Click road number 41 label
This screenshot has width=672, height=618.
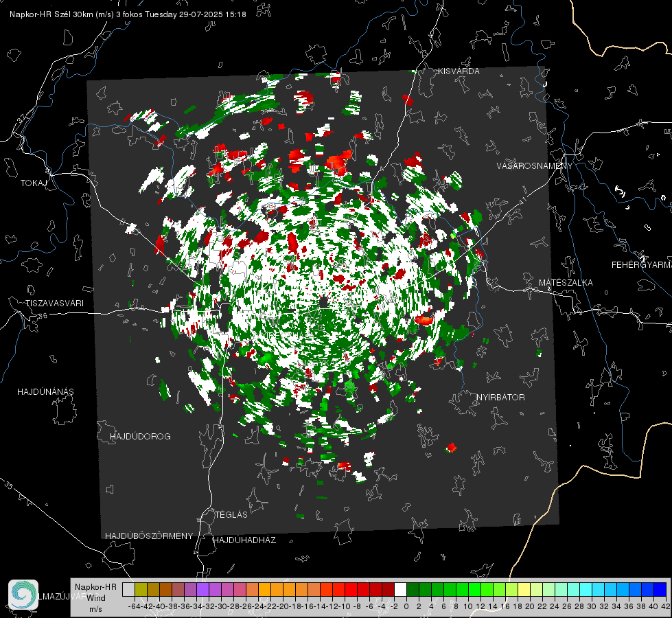tap(522, 201)
